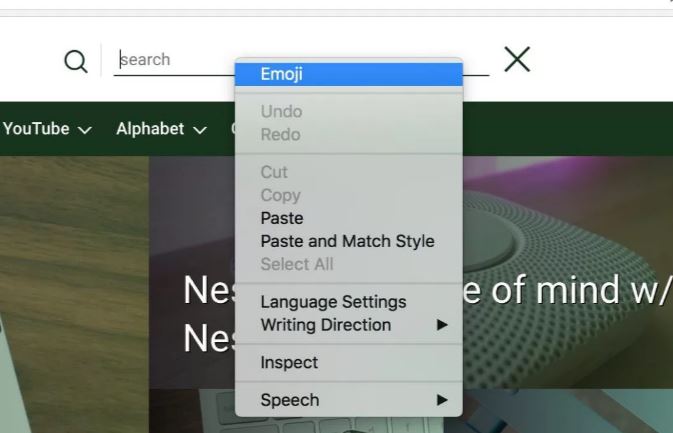Click the magnifying glass search icon

tap(76, 61)
